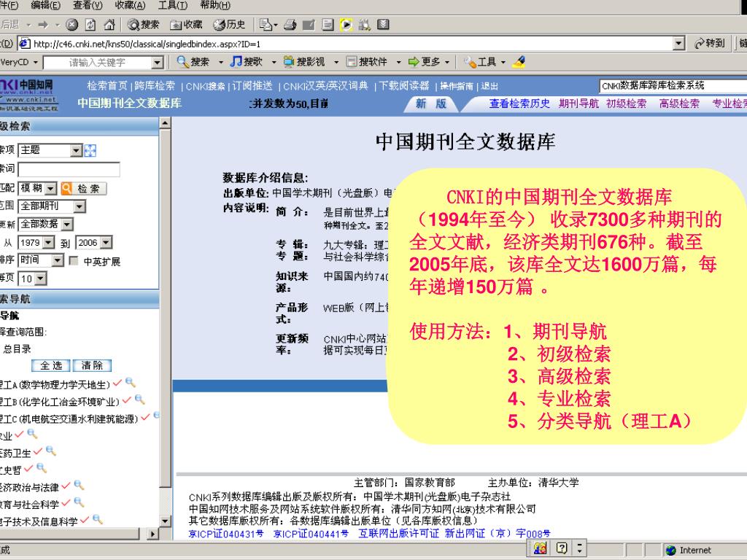The image size is (747, 560).
Task: Open the 时间 sort order dropdown
Action: [x=58, y=260]
